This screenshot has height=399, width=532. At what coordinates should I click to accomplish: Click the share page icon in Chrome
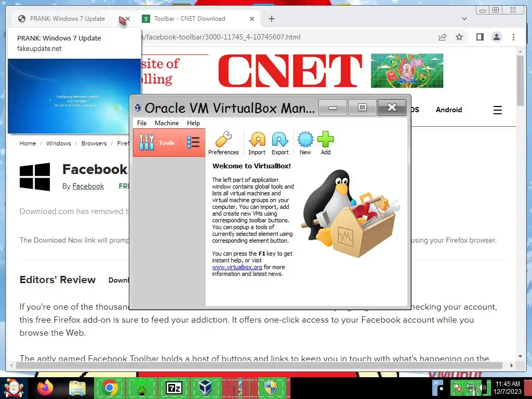pos(443,37)
